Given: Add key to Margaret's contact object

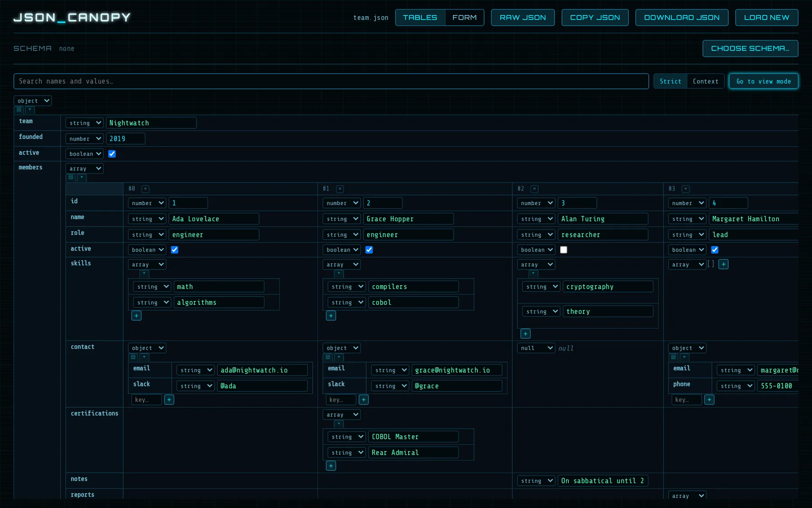Looking at the screenshot, I should pyautogui.click(x=709, y=400).
